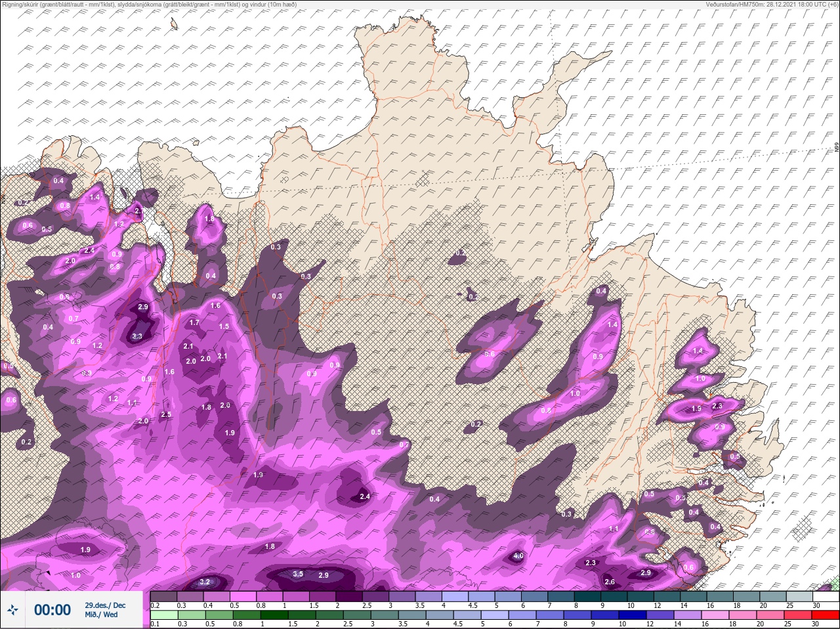
Task: Click the 3.5 precipitation value on the map
Action: pos(298,574)
